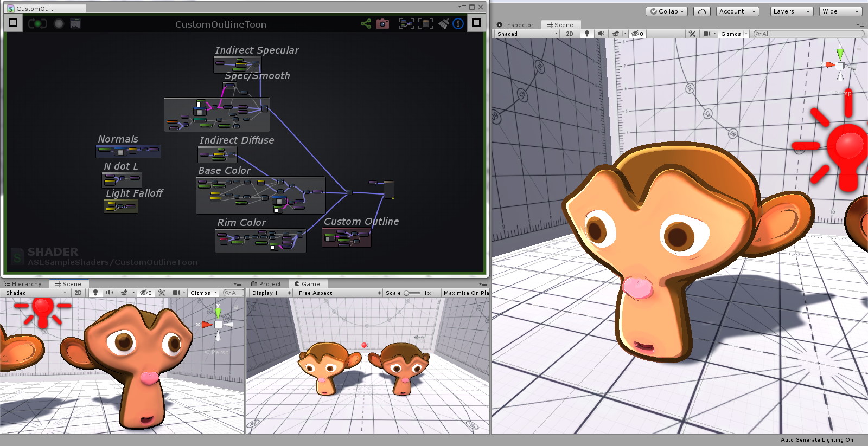Focus the right Scene view All search field

point(808,34)
